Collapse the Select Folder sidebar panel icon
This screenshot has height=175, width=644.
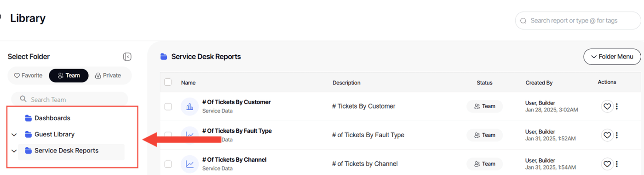click(127, 57)
